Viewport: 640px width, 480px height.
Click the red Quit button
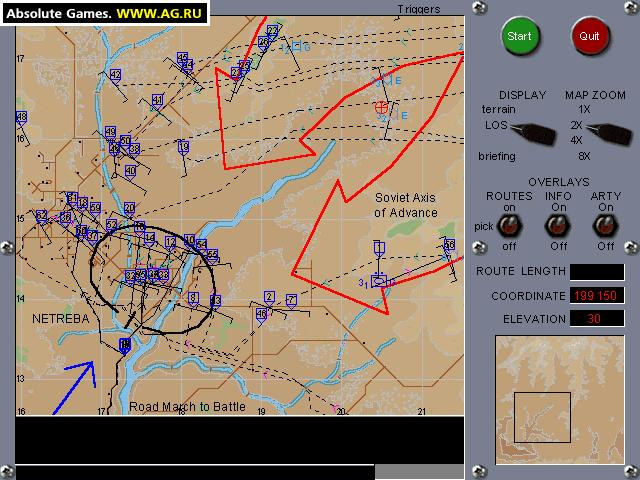[589, 36]
